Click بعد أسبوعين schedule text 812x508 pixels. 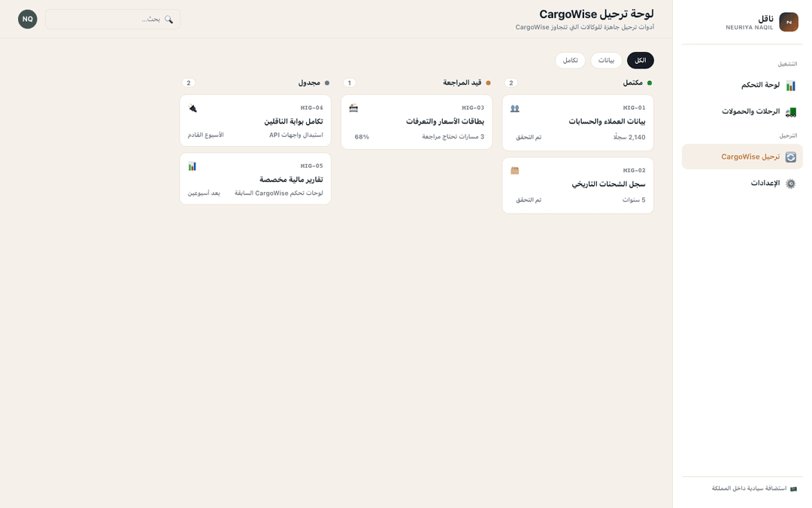[x=204, y=193]
